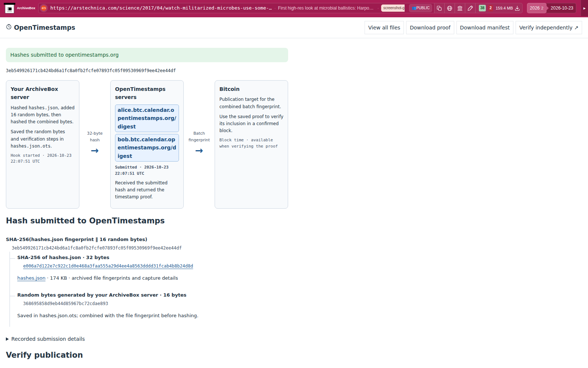Image resolution: width=588 pixels, height=368 pixels.
Task: Select the 2026 date breadcrumb
Action: (x=537, y=8)
